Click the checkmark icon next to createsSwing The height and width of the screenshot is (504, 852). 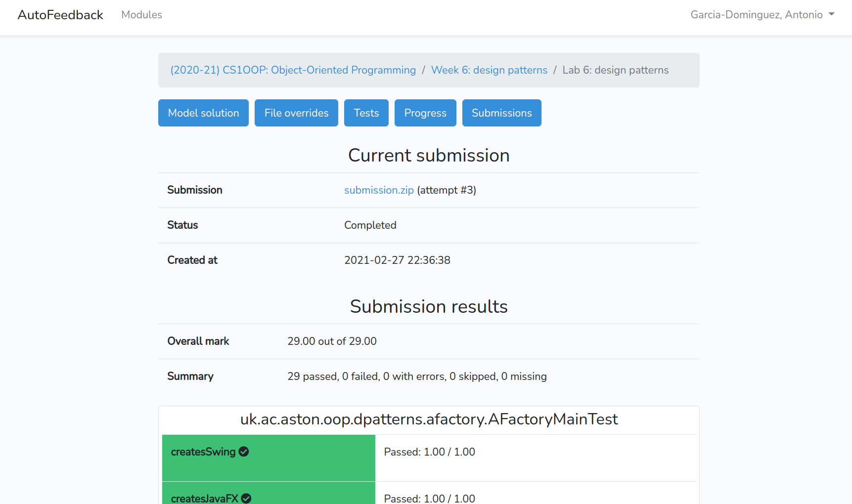pyautogui.click(x=244, y=452)
